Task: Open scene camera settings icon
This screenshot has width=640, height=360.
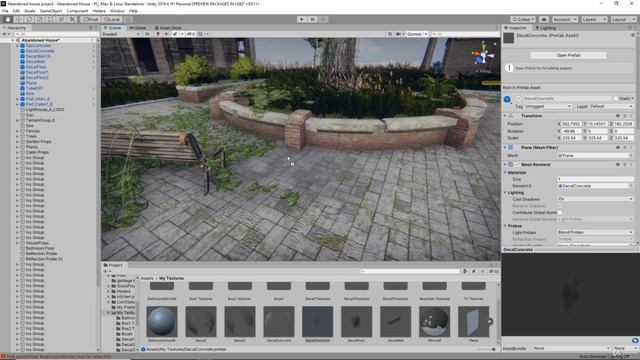Action: [x=398, y=34]
